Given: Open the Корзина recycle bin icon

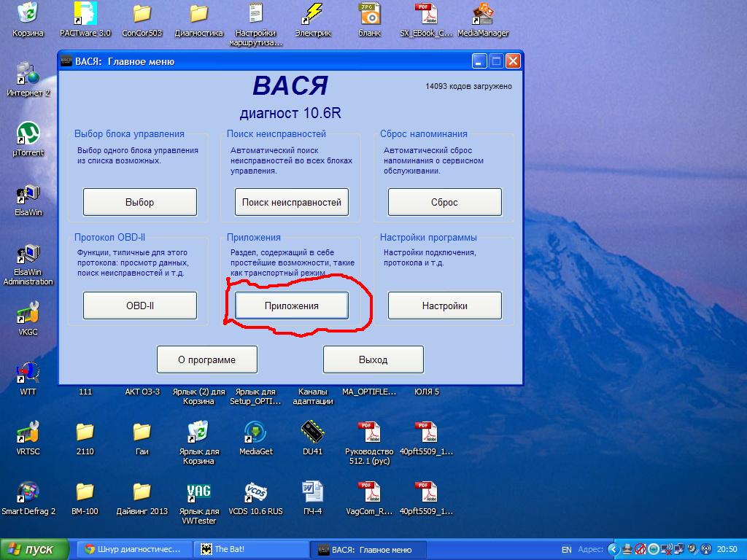Looking at the screenshot, I should click(28, 13).
